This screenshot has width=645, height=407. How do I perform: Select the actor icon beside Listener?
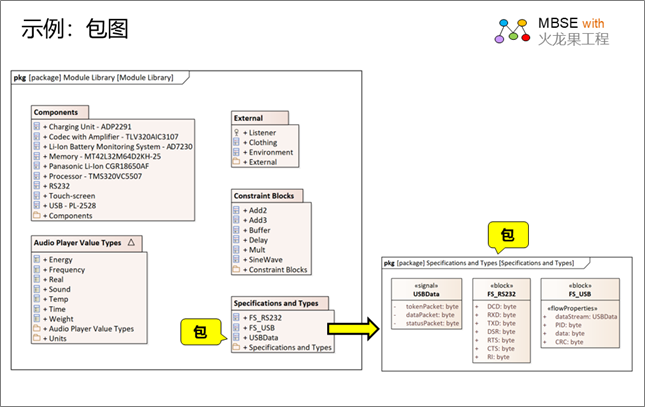pyautogui.click(x=237, y=133)
